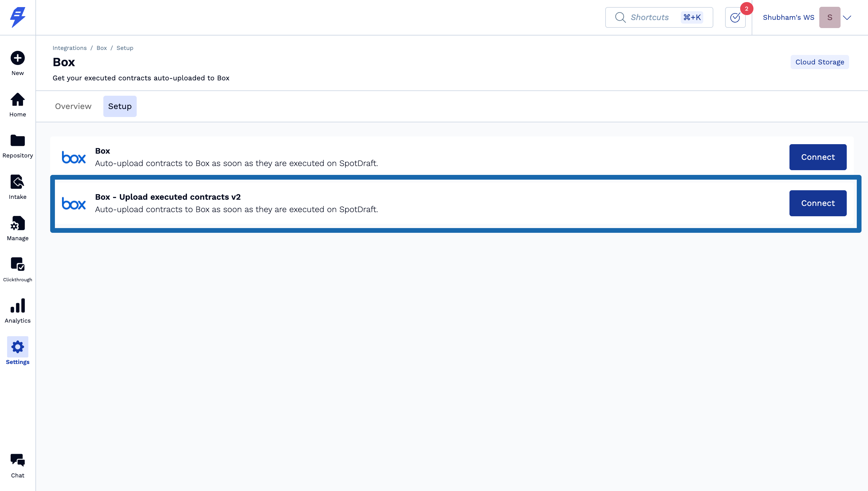Open the Repository folder icon

pos(17,141)
